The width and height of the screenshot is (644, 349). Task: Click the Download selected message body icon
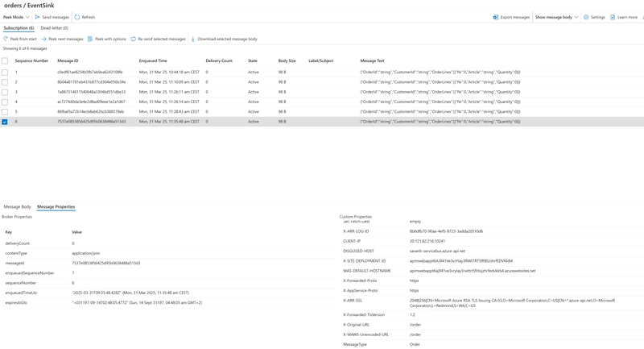[193, 39]
